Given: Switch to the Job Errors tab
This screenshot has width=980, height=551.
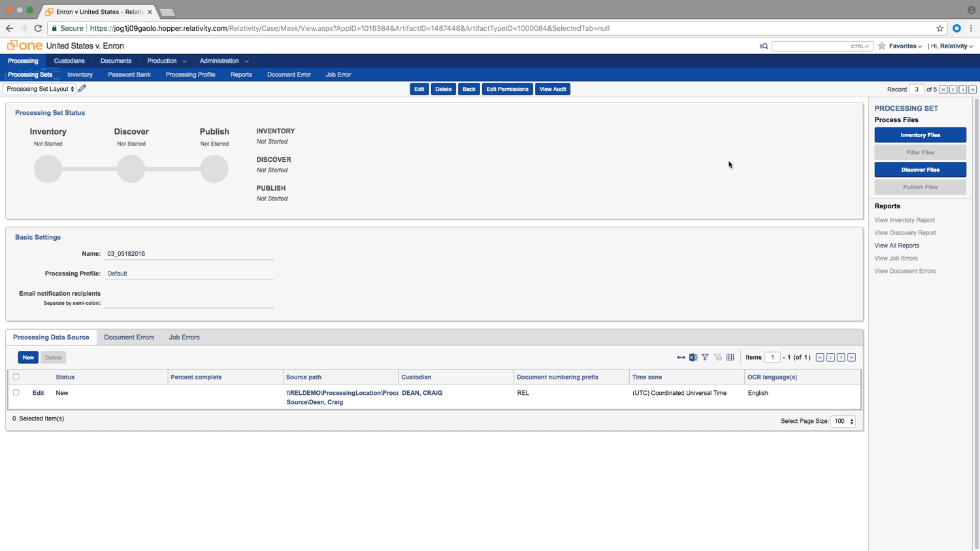Looking at the screenshot, I should pos(184,338).
